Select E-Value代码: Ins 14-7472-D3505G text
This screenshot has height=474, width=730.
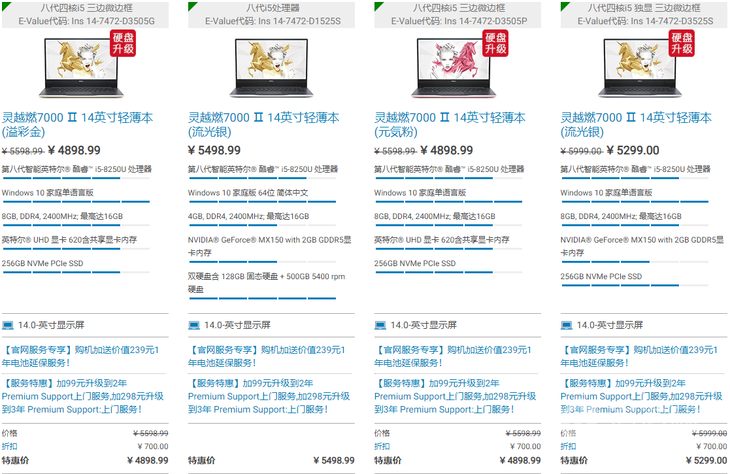(87, 21)
